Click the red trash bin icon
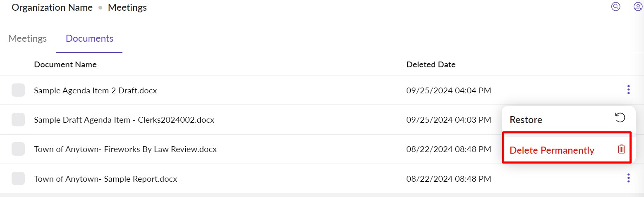644x197 pixels. click(x=621, y=149)
